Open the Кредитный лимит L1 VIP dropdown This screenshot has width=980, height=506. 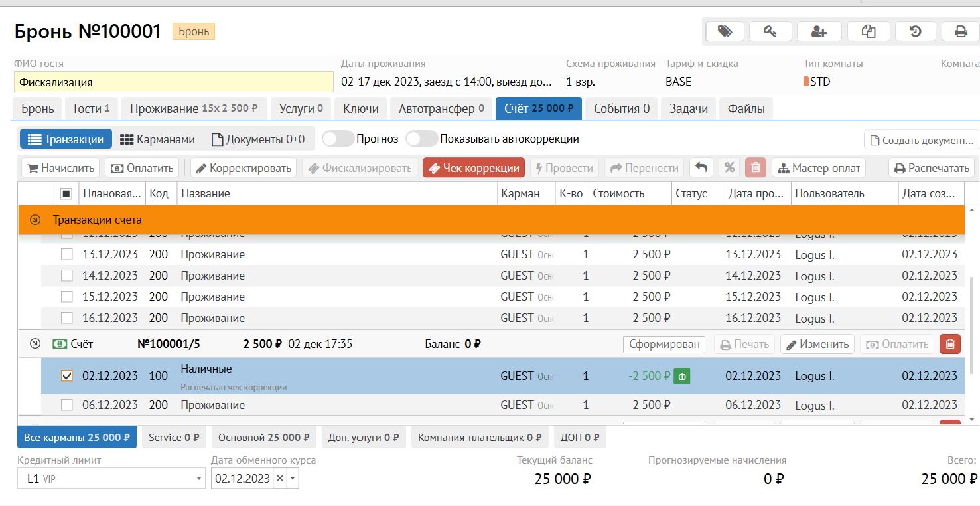pos(200,479)
